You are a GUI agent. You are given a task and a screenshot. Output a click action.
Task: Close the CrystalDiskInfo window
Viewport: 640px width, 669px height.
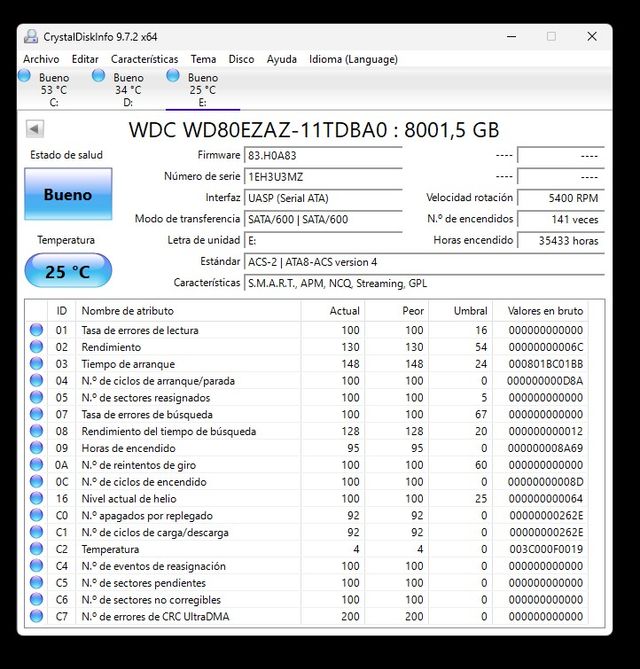click(x=592, y=37)
